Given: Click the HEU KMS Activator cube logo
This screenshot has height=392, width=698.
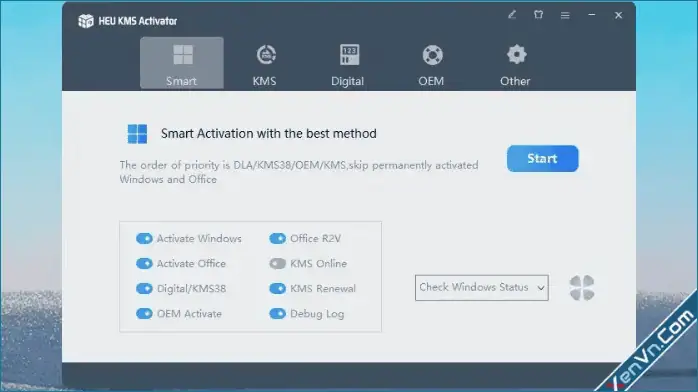Looking at the screenshot, I should click(85, 21).
